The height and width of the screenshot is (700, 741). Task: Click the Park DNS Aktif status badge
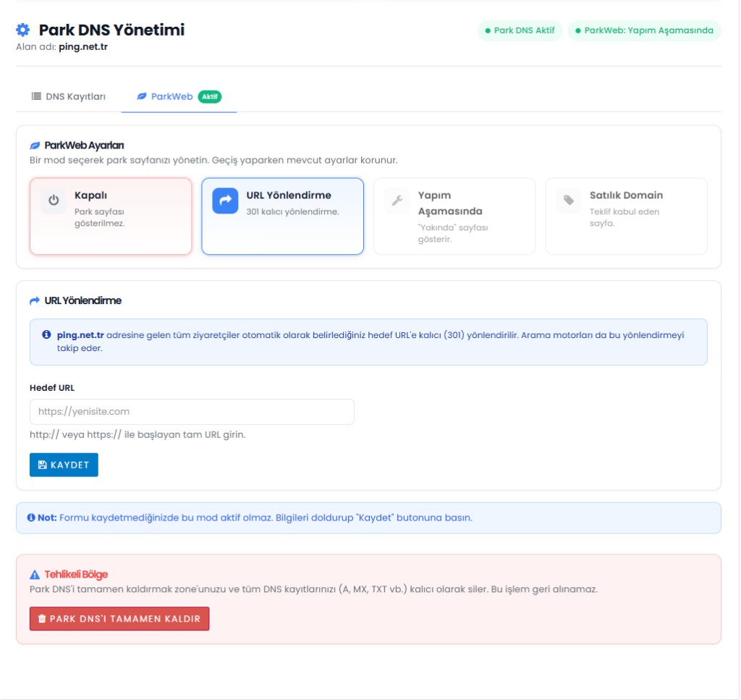coord(520,30)
